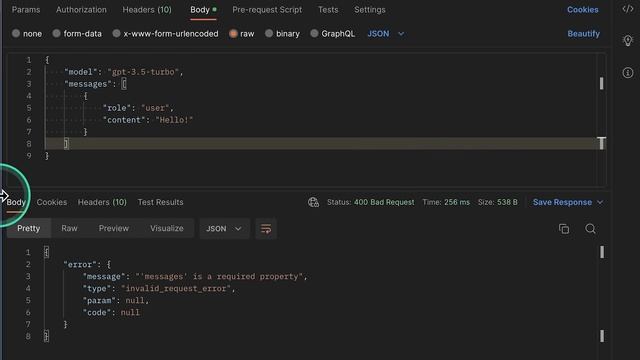Click the 400 Bad Request status text
The width and height of the screenshot is (640, 360).
pos(384,202)
